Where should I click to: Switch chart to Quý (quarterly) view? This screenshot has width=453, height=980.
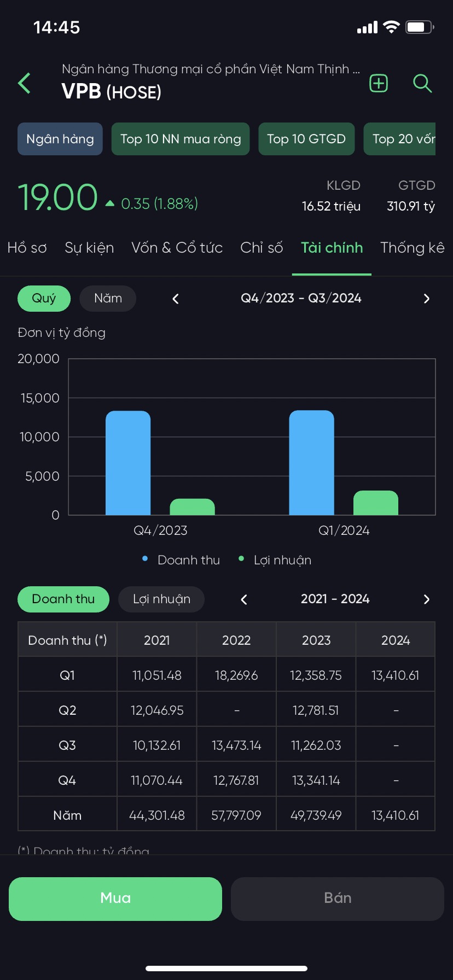[44, 299]
